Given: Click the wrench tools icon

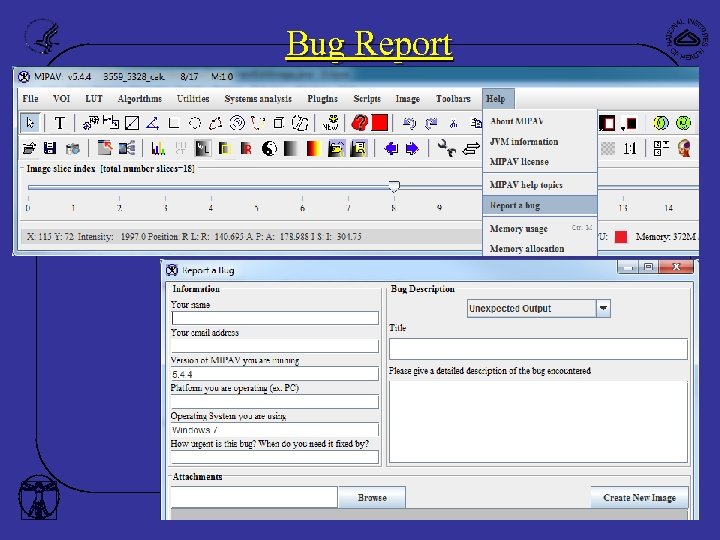Looking at the screenshot, I should pyautogui.click(x=446, y=148).
